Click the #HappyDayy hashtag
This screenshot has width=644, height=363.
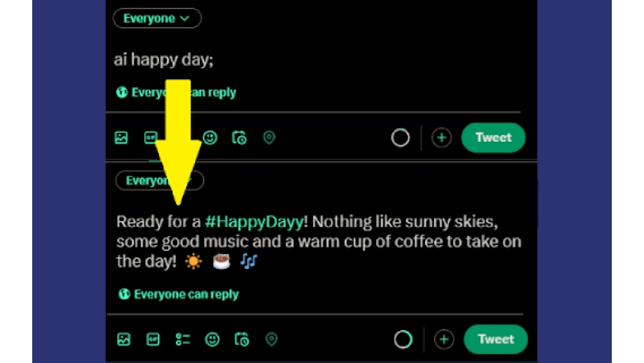(x=254, y=222)
